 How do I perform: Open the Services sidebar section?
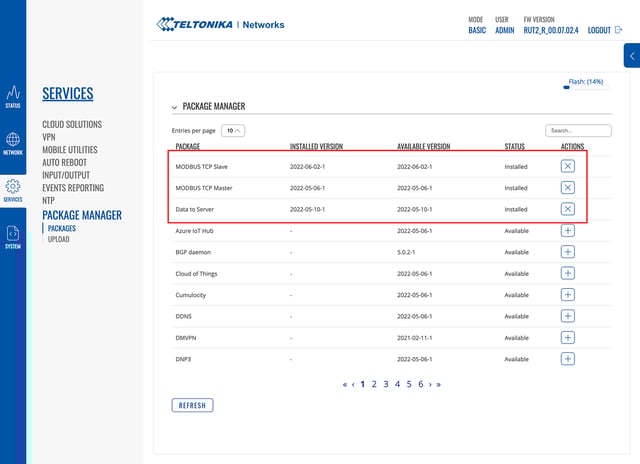click(x=13, y=191)
